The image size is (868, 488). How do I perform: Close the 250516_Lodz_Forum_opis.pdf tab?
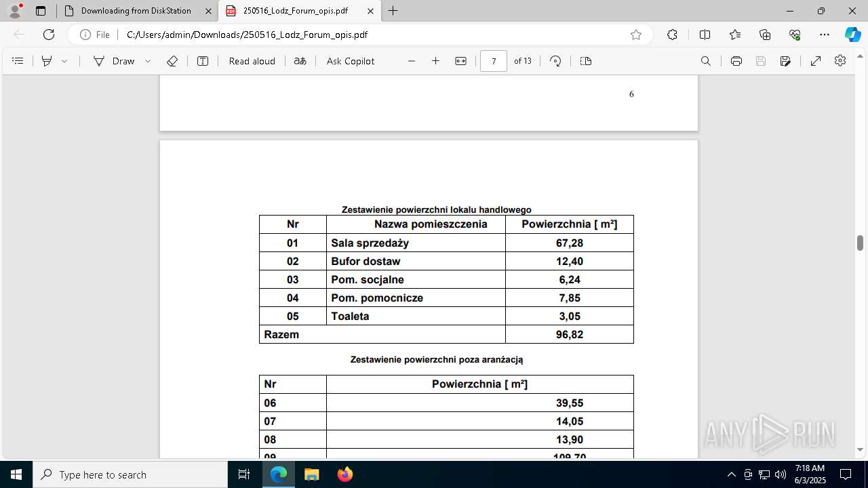pyautogui.click(x=370, y=11)
